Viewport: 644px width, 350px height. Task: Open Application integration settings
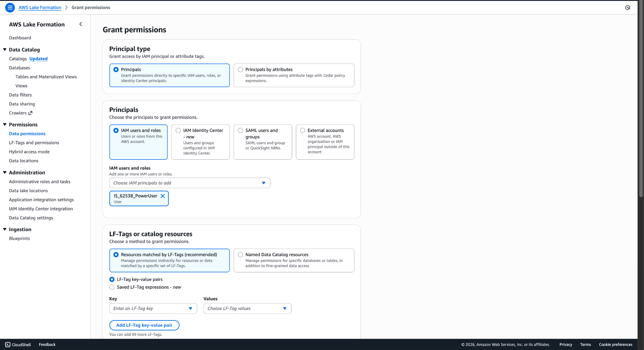(x=42, y=200)
